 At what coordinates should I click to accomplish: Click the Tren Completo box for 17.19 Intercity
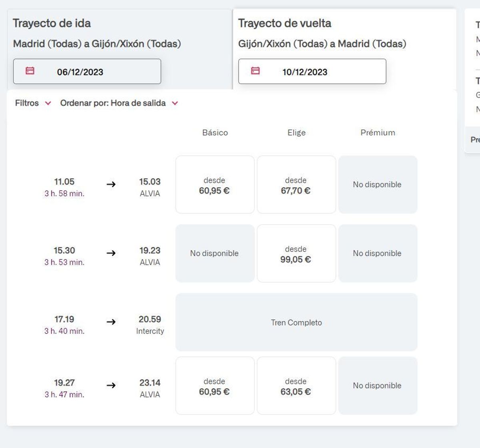[x=296, y=322]
